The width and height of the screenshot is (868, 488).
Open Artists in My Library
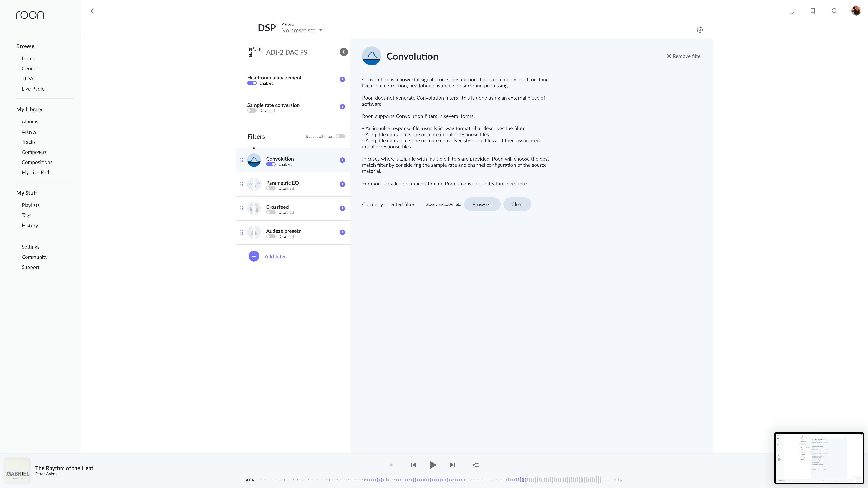[x=29, y=132]
